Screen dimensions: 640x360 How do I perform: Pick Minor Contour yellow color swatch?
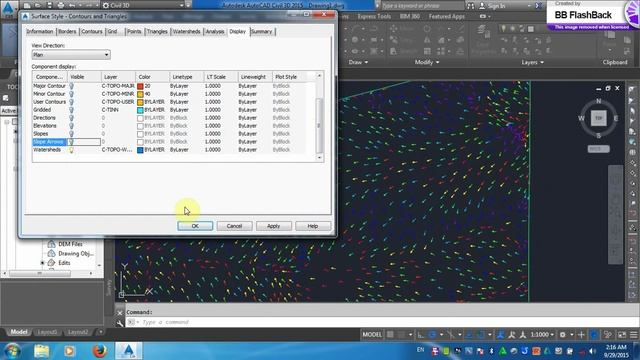[x=140, y=94]
